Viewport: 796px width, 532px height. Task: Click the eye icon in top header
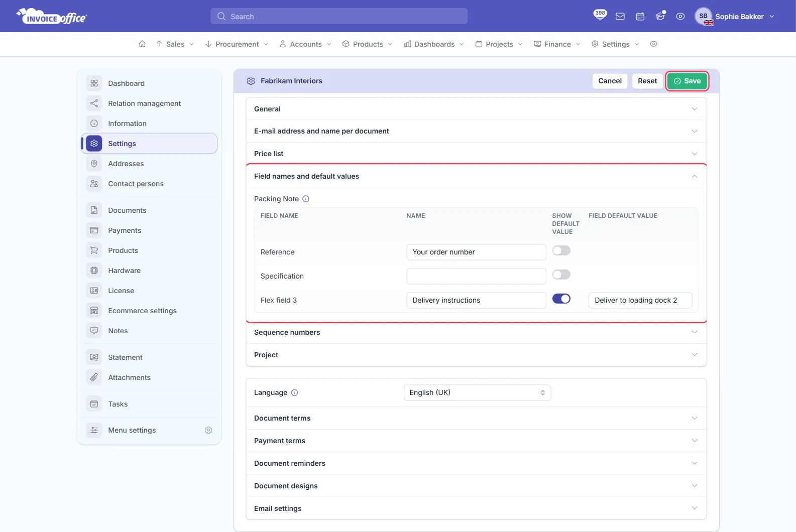[x=680, y=17]
